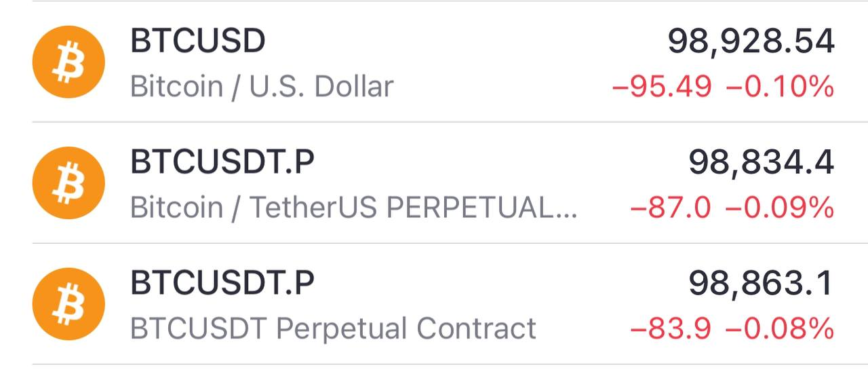Select the BTCUSDT Perpetual Contract description

click(x=333, y=328)
